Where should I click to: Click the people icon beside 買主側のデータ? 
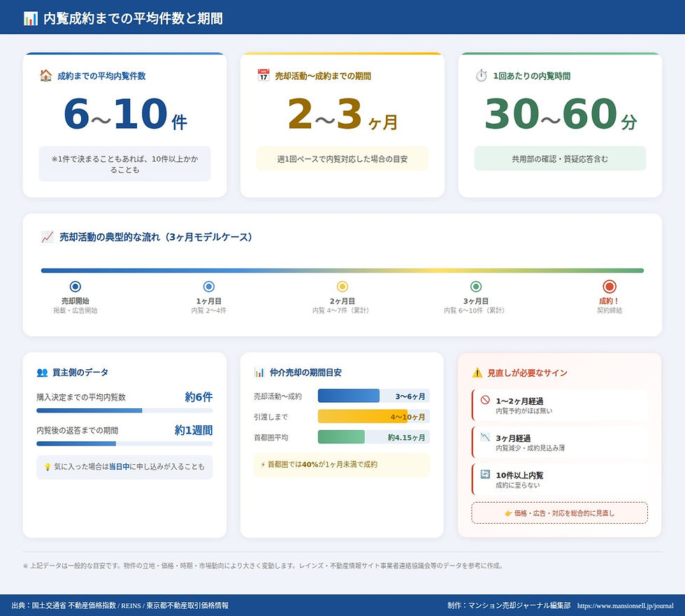click(42, 372)
